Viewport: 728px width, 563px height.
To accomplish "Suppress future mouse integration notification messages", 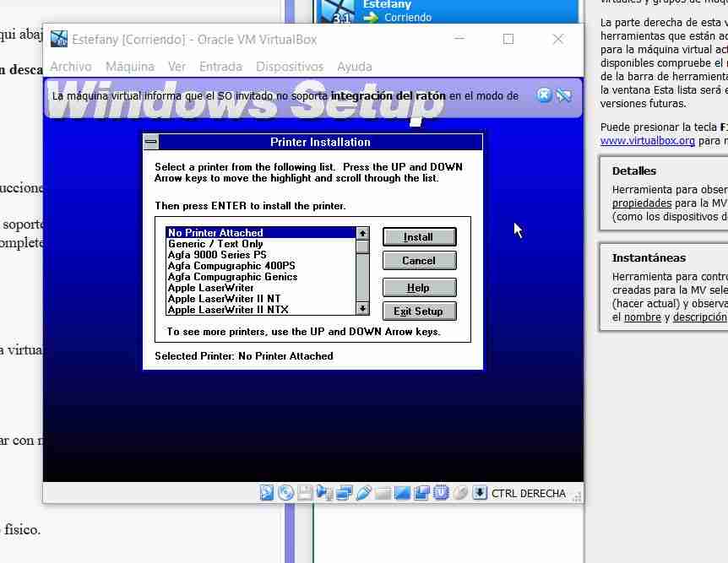I will [x=563, y=95].
